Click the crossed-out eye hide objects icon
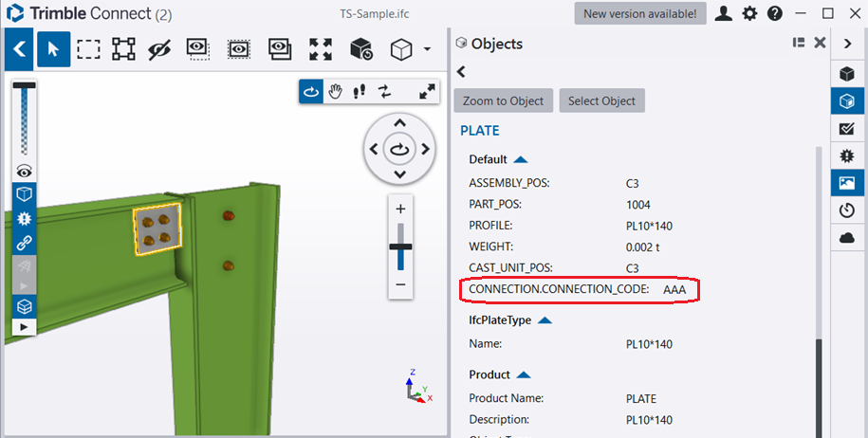 point(157,48)
